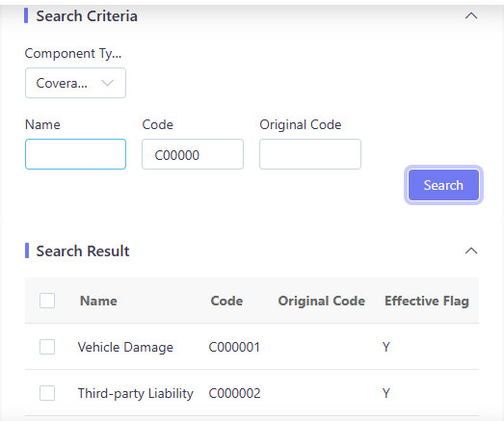
Task: Check the Third-party Liability row checkbox
Action: point(47,393)
